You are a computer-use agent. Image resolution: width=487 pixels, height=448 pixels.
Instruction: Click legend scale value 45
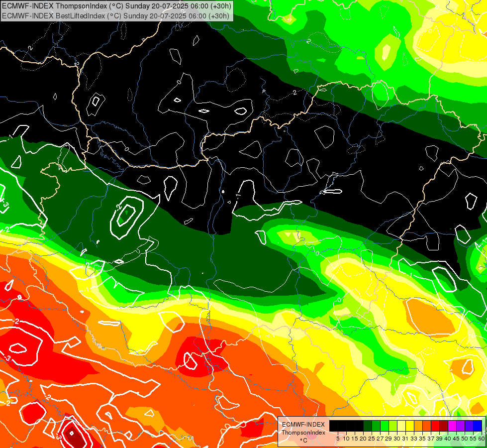[x=457, y=439]
